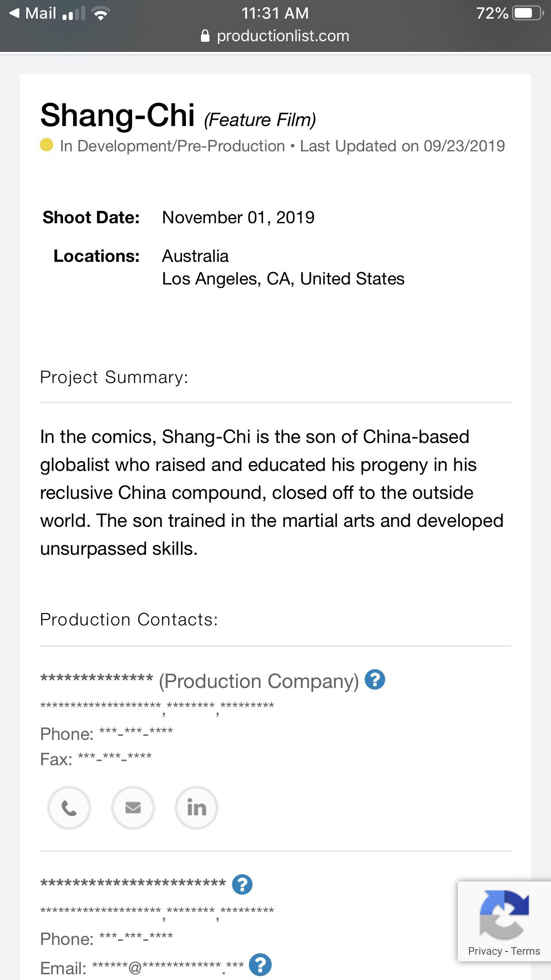Tap help icon next to masked email

[260, 965]
